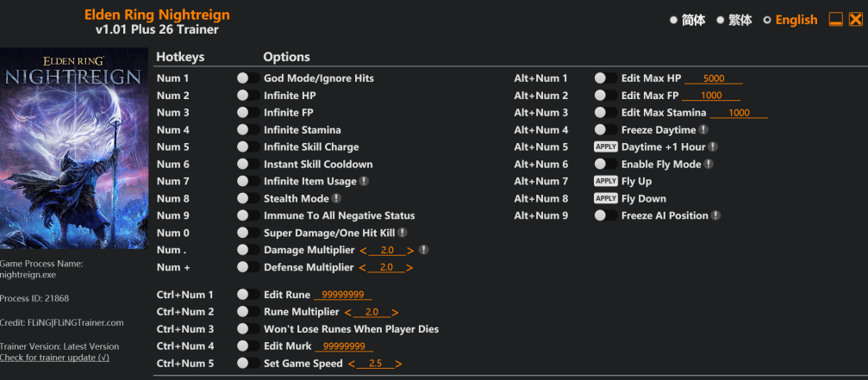Turn on Infinite Stamina
Image resolution: width=868 pixels, height=380 pixels.
click(248, 129)
